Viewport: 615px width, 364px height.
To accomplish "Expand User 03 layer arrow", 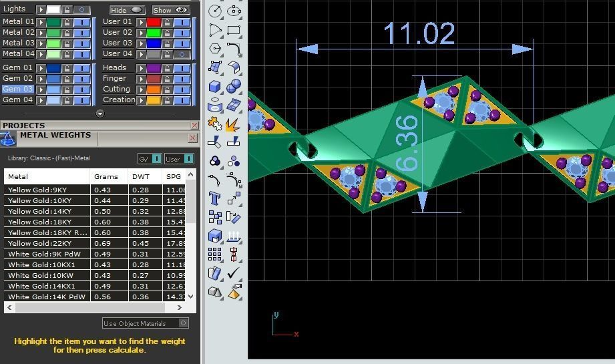I will click(141, 44).
